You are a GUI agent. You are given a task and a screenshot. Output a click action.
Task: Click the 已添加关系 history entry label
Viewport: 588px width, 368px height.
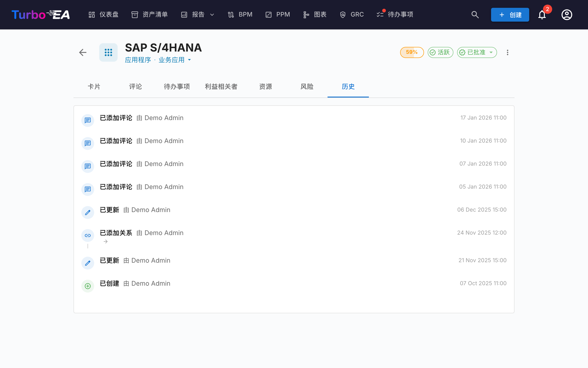[116, 233]
